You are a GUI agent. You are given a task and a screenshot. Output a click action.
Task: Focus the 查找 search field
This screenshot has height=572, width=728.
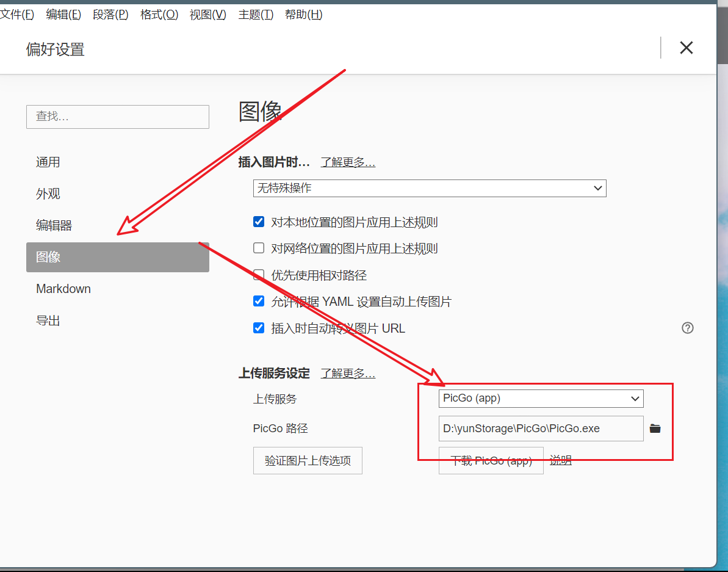[117, 117]
